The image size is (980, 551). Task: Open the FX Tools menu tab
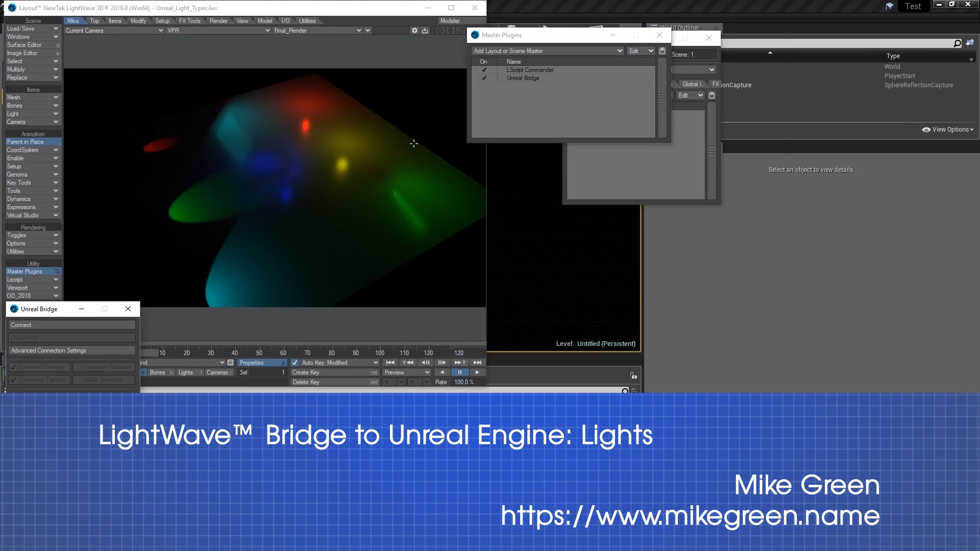click(189, 21)
